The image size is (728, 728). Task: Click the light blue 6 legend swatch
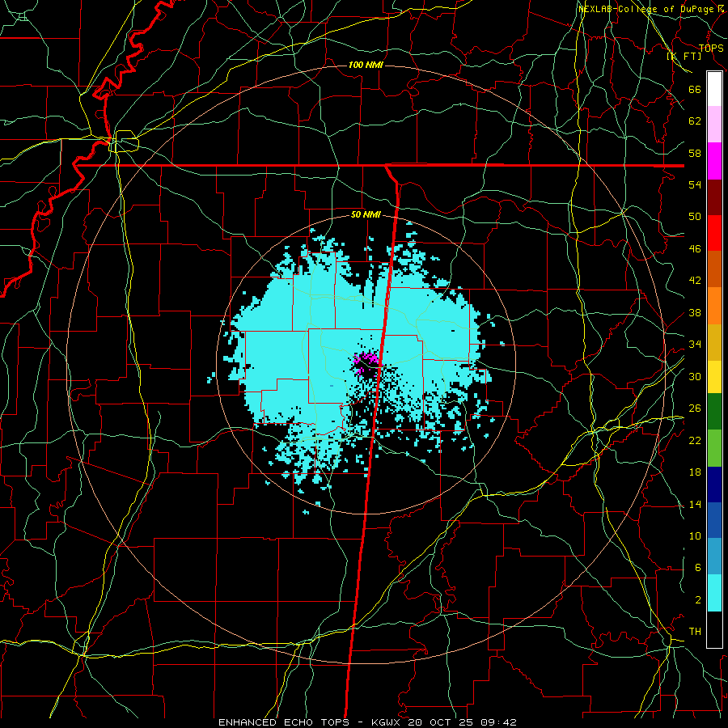[x=714, y=557]
